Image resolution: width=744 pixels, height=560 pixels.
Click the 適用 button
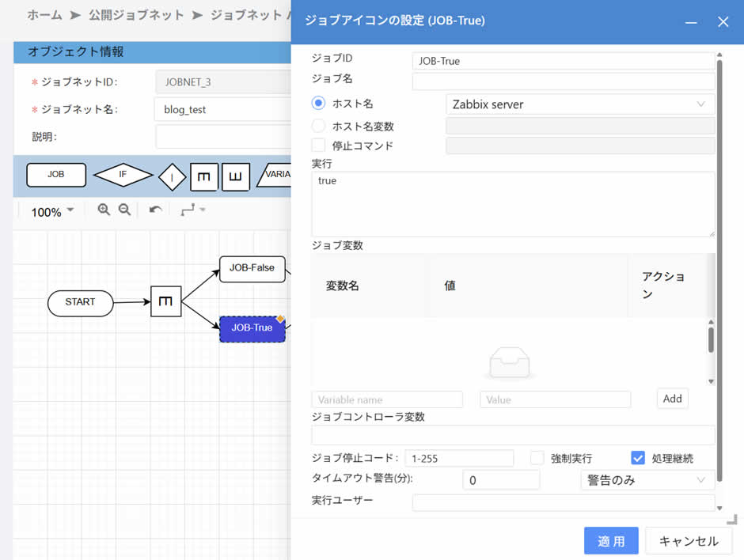611,541
